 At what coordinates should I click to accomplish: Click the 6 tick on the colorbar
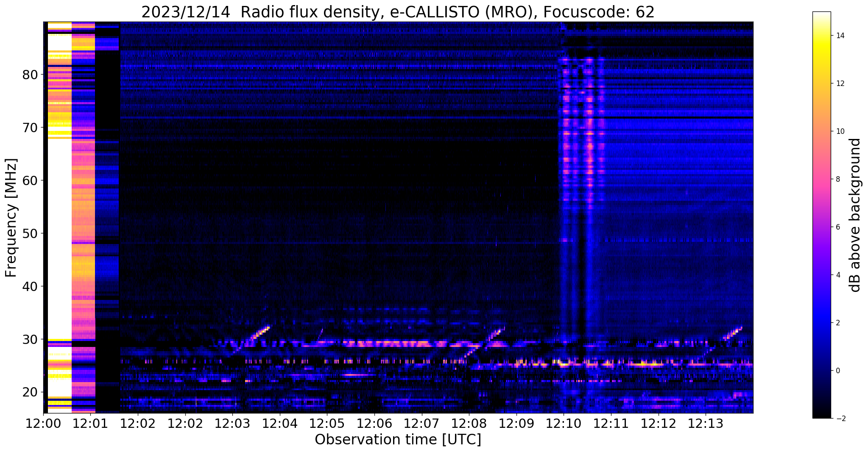pos(837,227)
